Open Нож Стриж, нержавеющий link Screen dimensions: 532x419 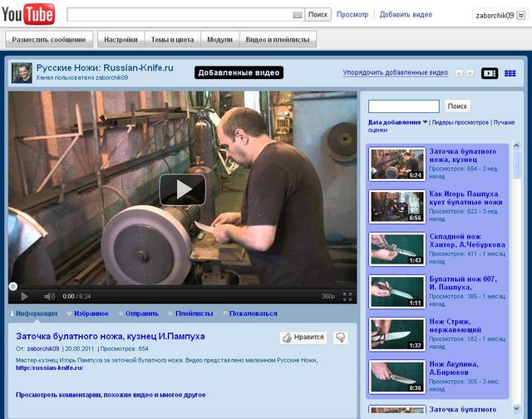click(456, 326)
